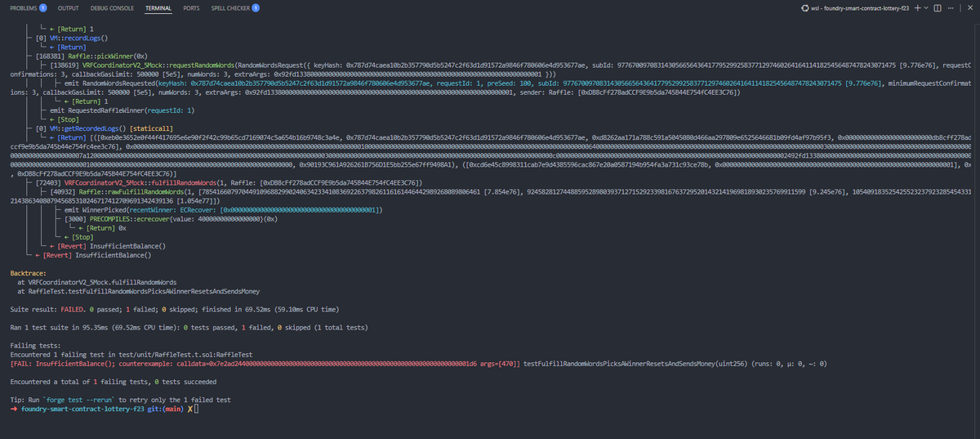Click 'VRFCoordinatorV2_5Mock::requestRandomWords' trace call
The width and height of the screenshot is (980, 439).
(159, 64)
